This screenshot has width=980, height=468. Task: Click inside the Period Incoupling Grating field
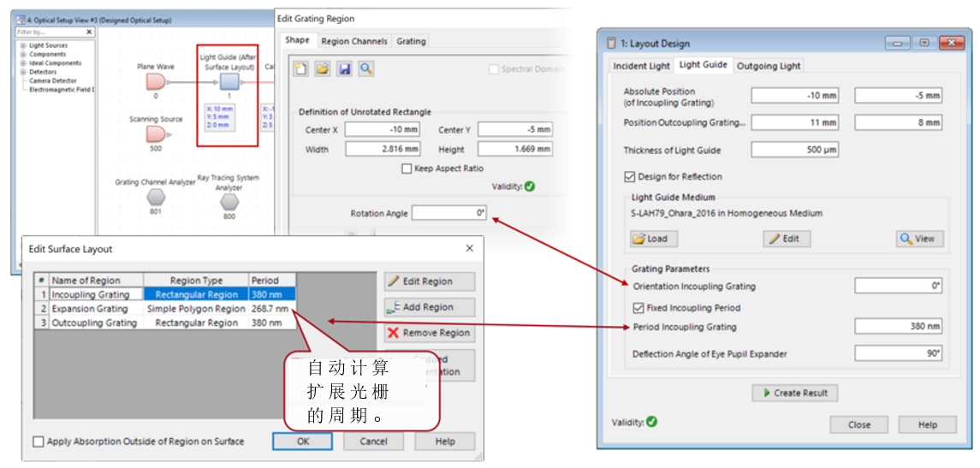(x=899, y=327)
